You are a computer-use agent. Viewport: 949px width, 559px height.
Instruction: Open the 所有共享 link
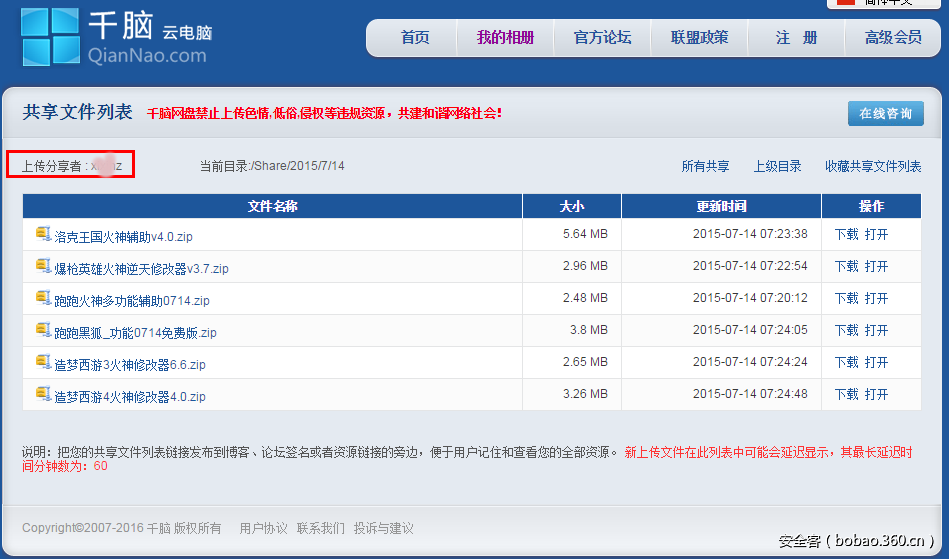pos(705,166)
